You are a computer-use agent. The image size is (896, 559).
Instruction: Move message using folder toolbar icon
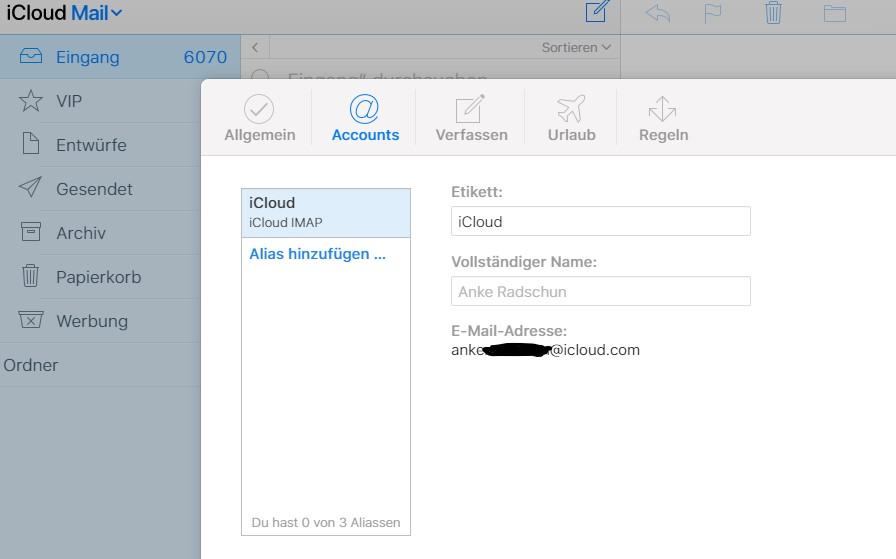[x=835, y=13]
